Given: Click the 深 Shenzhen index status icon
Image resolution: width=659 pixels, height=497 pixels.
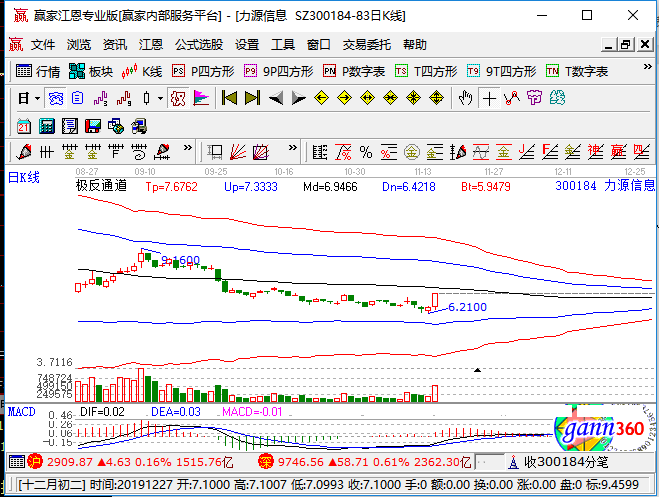Looking at the screenshot, I should point(266,462).
